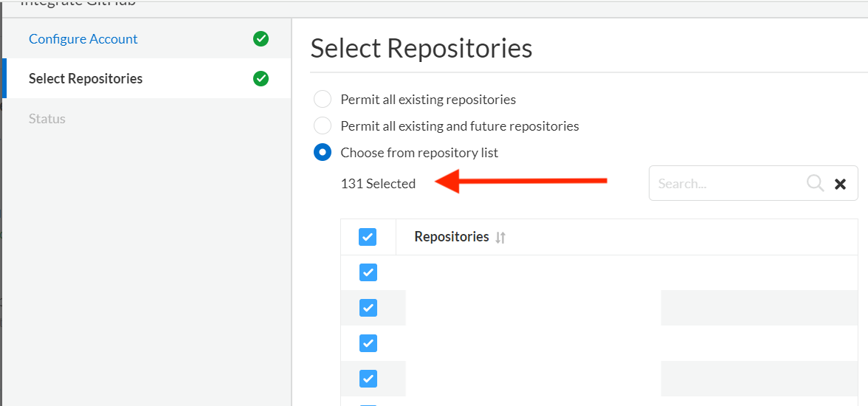868x406 pixels.
Task: Go to the Select Repositories step in the sidebar
Action: pos(86,78)
